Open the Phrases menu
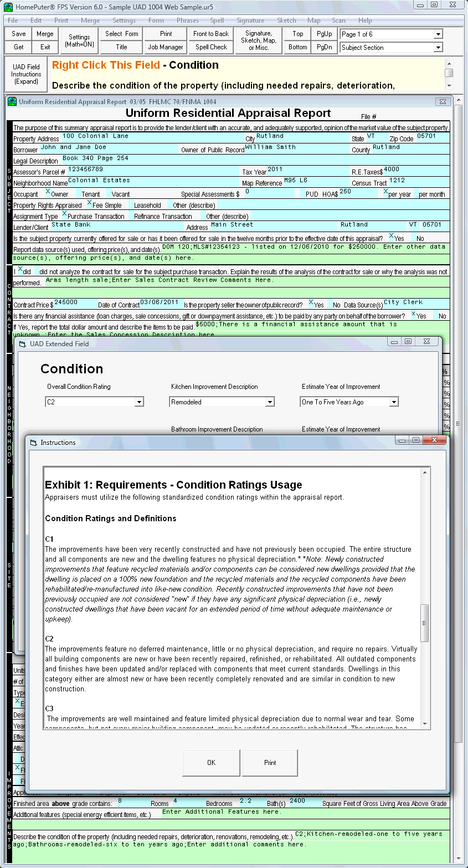Image resolution: width=468 pixels, height=868 pixels. point(188,20)
